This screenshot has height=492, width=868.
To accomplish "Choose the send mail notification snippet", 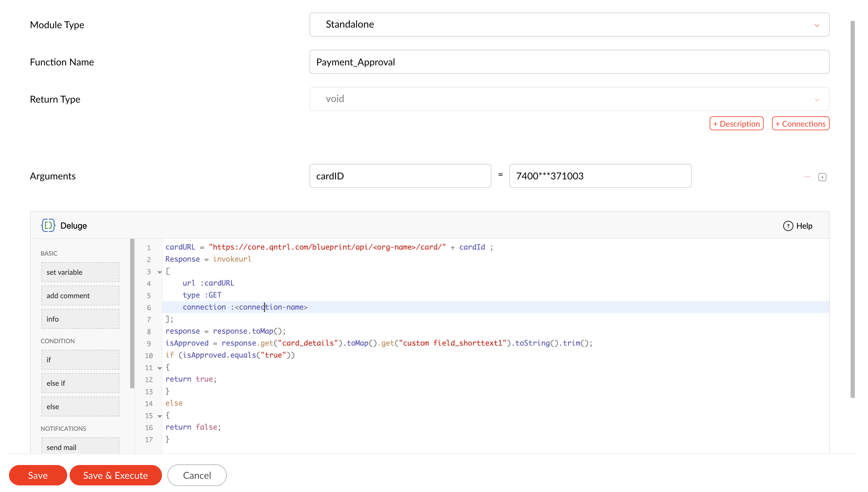I will pyautogui.click(x=80, y=446).
